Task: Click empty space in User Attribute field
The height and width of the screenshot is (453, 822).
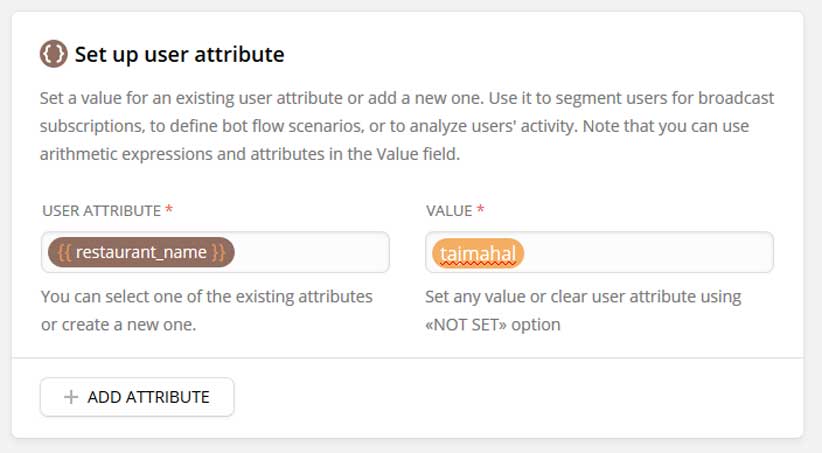Action: (310, 252)
